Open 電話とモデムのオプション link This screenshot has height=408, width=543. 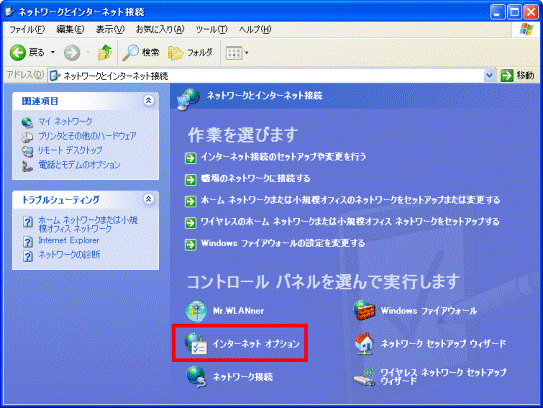[x=79, y=165]
